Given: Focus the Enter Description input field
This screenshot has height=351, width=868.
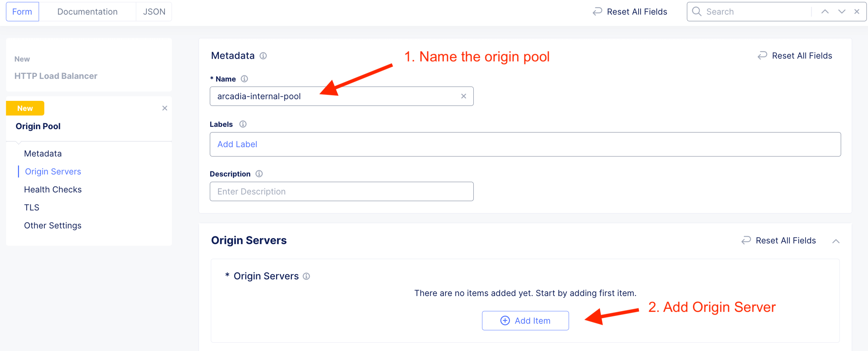Looking at the screenshot, I should coord(341,191).
